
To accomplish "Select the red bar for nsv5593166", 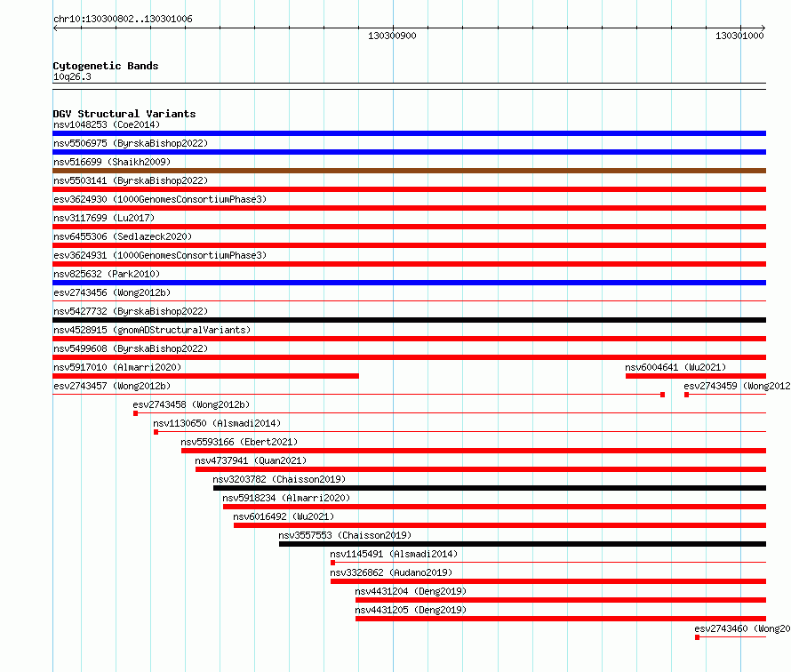I will [474, 451].
